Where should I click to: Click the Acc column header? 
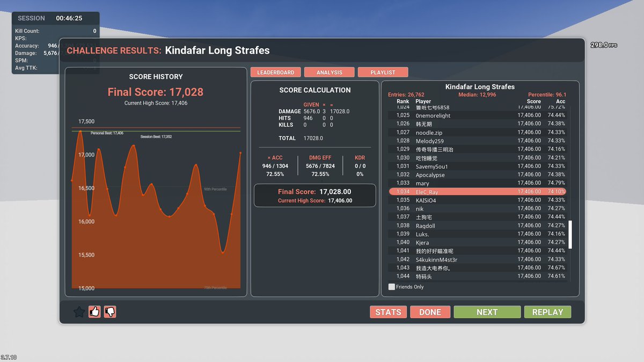coord(560,101)
